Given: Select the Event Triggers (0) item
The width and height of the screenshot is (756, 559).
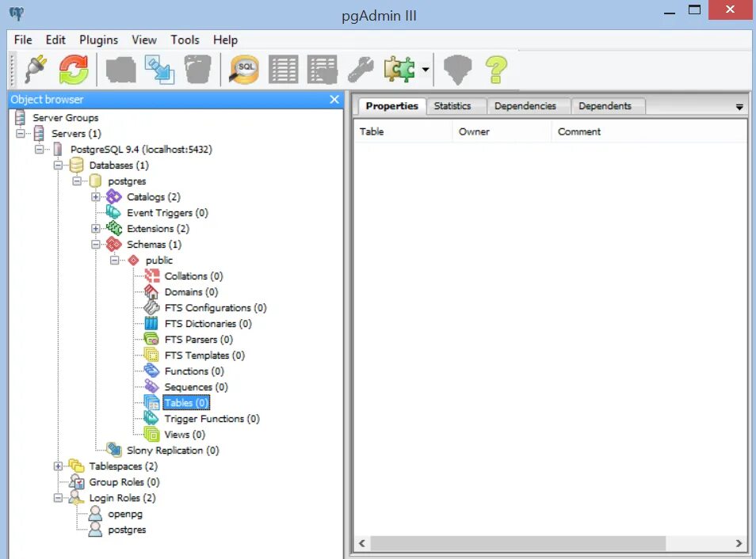Looking at the screenshot, I should tap(167, 212).
